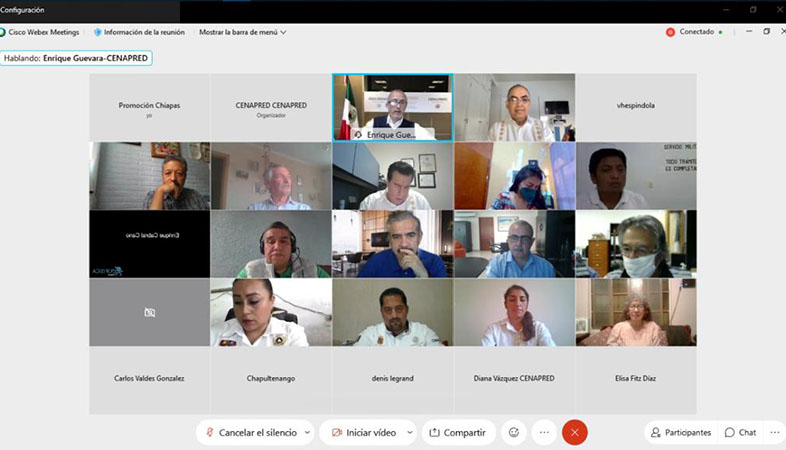Open the emoji reactions button

(x=514, y=432)
